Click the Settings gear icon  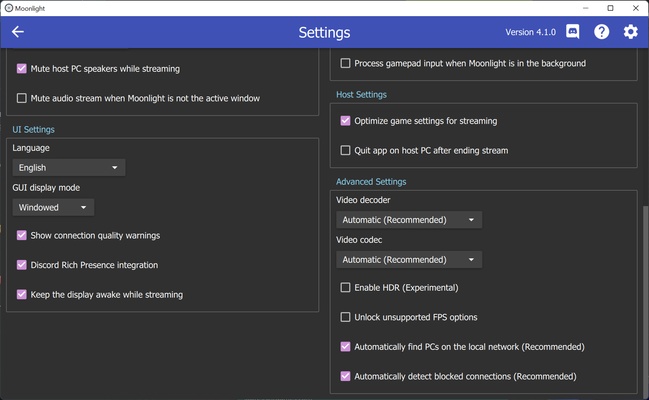(630, 32)
